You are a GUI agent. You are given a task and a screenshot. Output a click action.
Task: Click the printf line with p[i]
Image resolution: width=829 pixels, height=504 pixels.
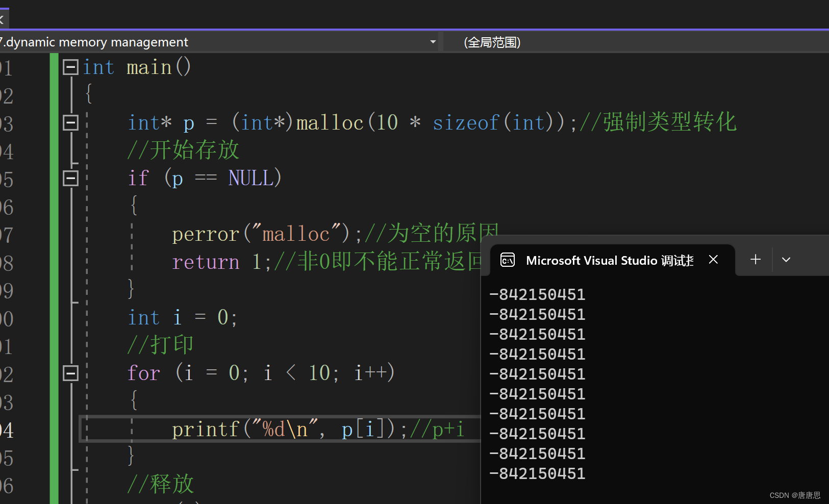pyautogui.click(x=289, y=430)
